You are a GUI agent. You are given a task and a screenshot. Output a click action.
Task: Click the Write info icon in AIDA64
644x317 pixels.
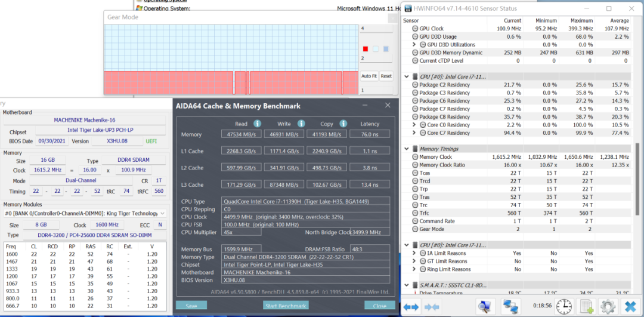point(301,124)
